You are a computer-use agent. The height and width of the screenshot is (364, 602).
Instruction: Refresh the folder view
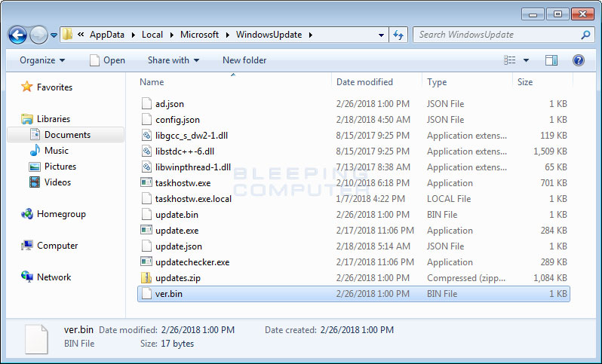[398, 35]
